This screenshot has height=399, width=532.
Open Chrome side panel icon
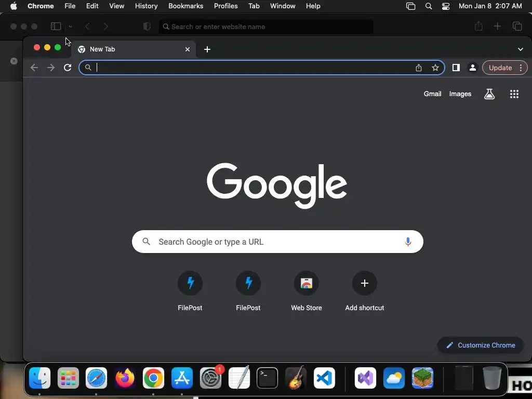[x=456, y=68]
